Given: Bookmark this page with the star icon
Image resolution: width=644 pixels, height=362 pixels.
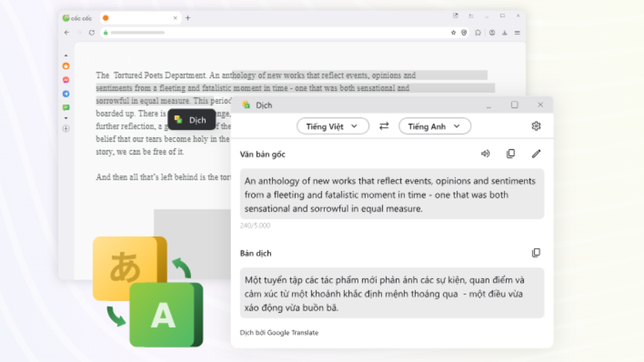Looking at the screenshot, I should (453, 32).
